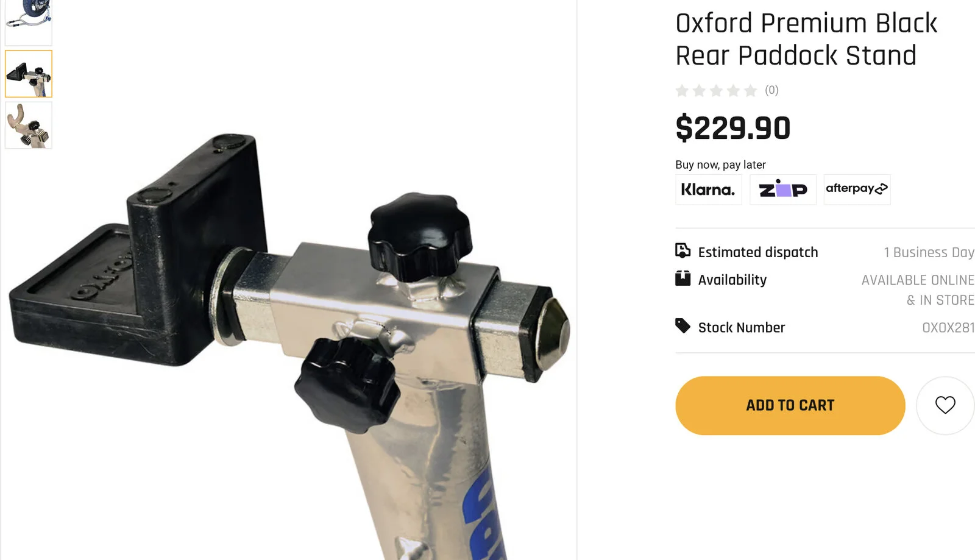This screenshot has height=560, width=975.
Task: Click the Oxford Premium Black product title
Action: click(x=806, y=39)
